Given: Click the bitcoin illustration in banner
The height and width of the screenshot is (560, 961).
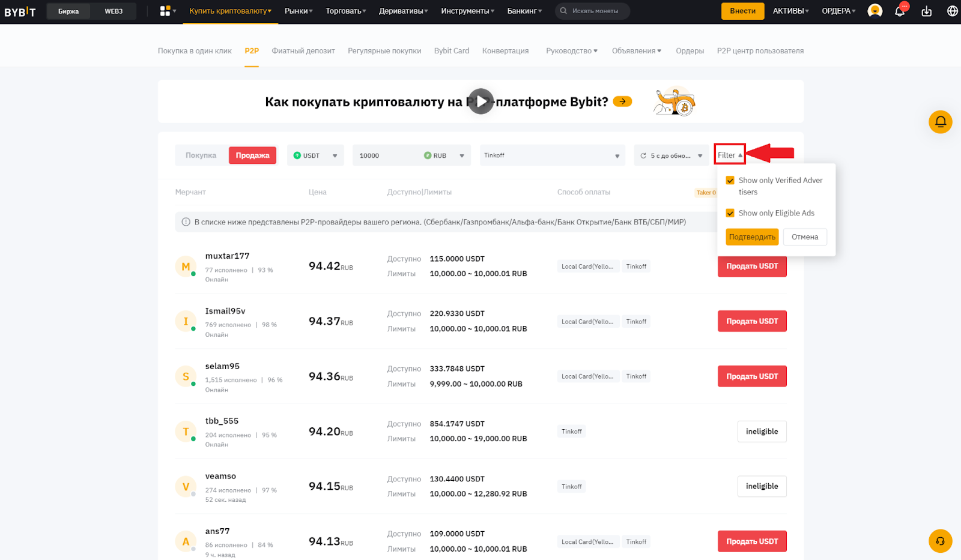Looking at the screenshot, I should 675,101.
